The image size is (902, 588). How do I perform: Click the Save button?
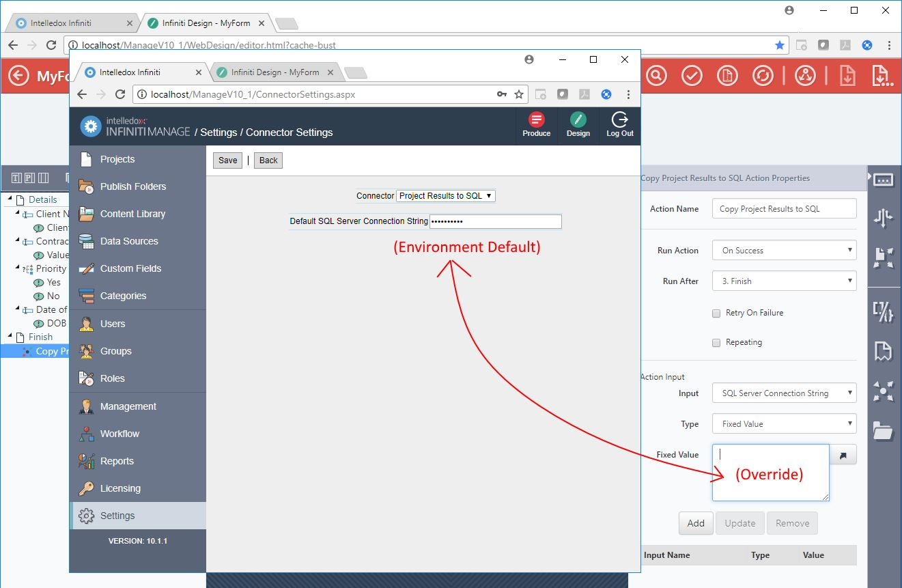228,160
